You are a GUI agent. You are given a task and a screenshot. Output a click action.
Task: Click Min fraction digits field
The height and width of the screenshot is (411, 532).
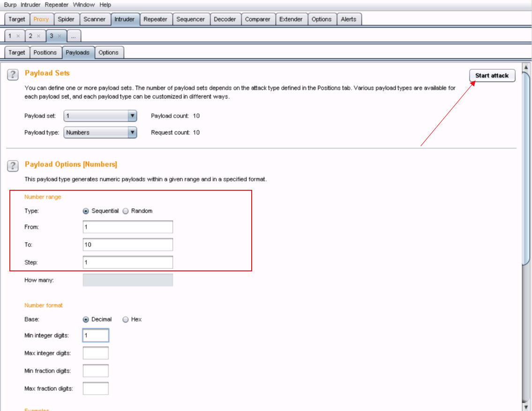96,371
